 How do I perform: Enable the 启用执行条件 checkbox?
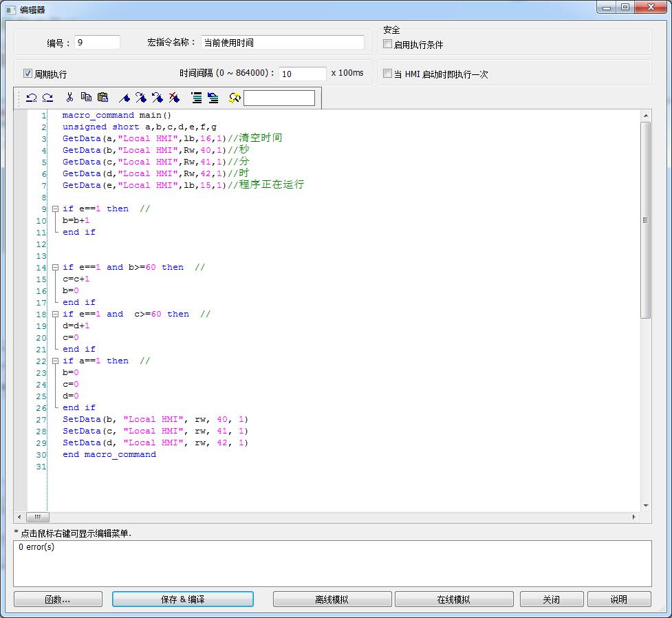coord(388,44)
